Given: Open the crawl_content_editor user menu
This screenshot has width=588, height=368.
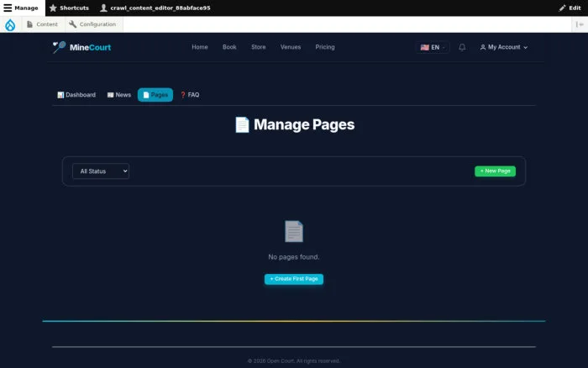Looking at the screenshot, I should tap(155, 8).
